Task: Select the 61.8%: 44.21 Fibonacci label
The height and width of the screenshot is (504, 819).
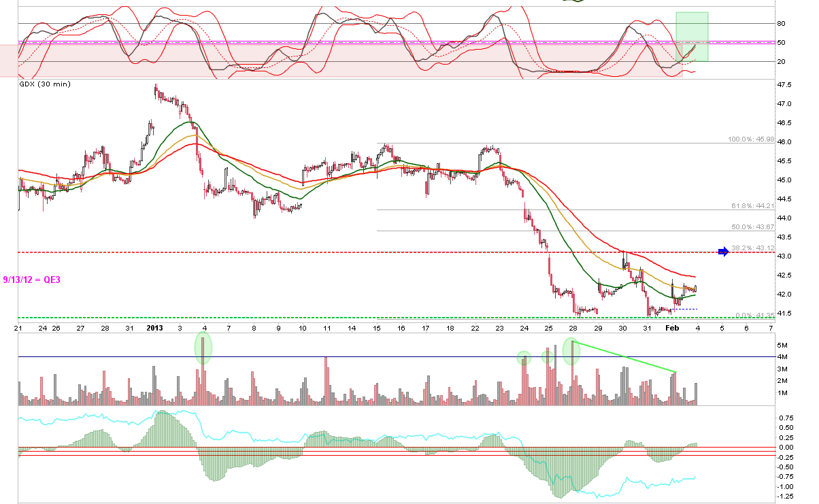Action: 752,205
